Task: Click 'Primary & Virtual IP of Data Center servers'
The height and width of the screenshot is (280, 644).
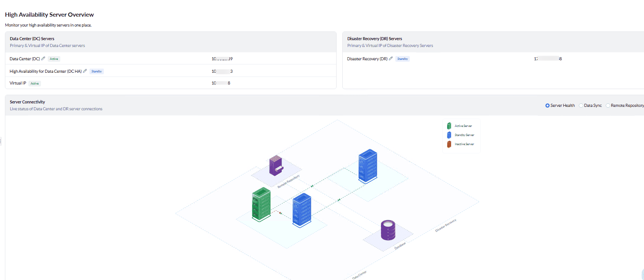Action: coord(47,45)
